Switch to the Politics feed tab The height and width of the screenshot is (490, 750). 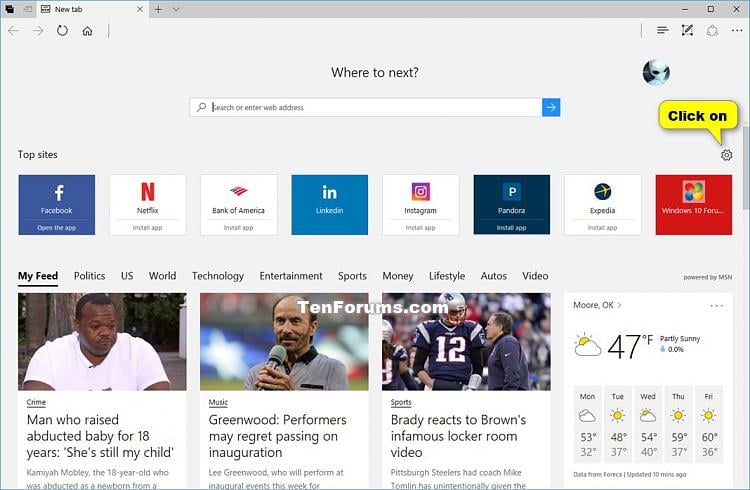[x=89, y=276]
